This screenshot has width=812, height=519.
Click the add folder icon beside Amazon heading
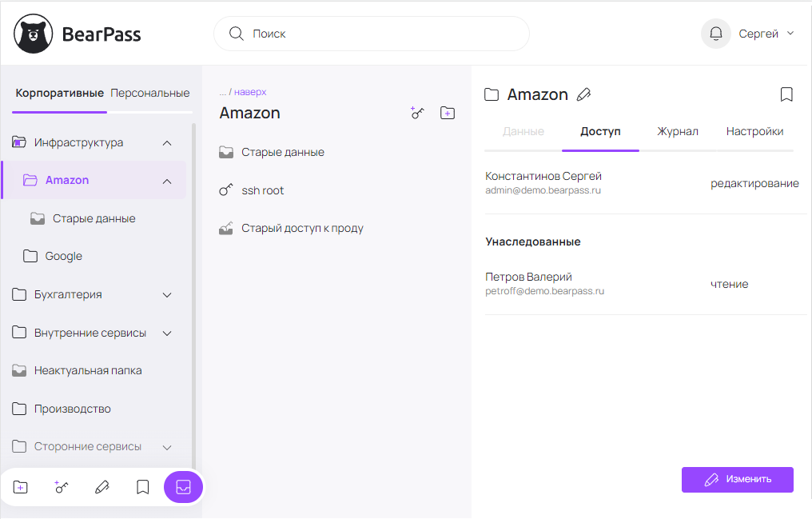(448, 114)
